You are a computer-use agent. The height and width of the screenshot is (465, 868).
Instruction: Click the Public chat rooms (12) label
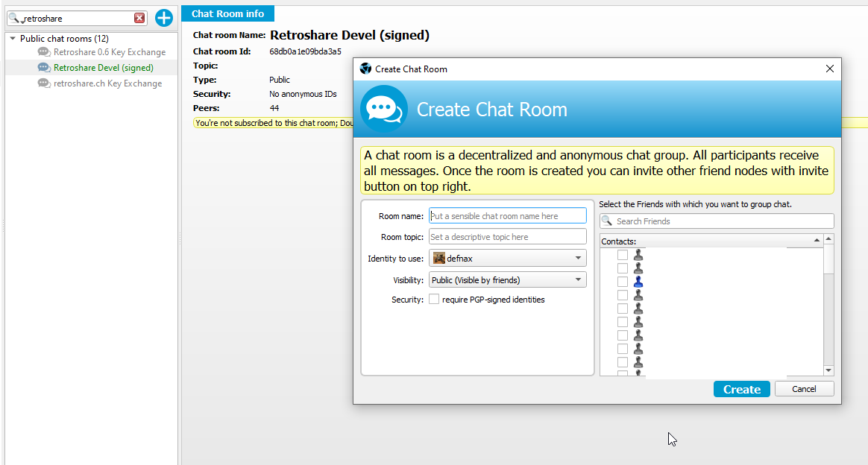click(64, 39)
